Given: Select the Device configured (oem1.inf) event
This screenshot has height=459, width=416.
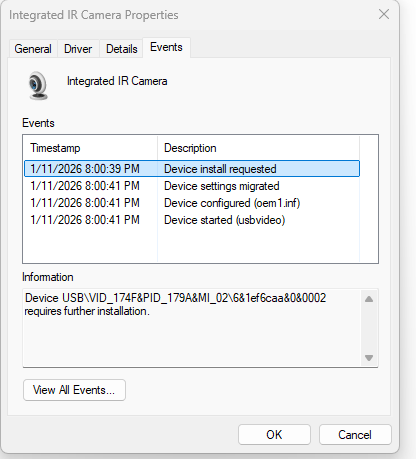Looking at the screenshot, I should click(192, 203).
